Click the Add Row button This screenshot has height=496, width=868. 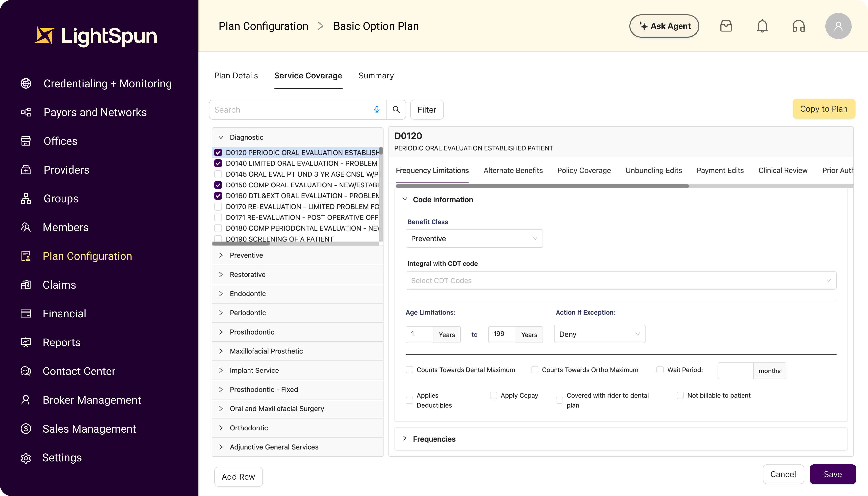(239, 477)
